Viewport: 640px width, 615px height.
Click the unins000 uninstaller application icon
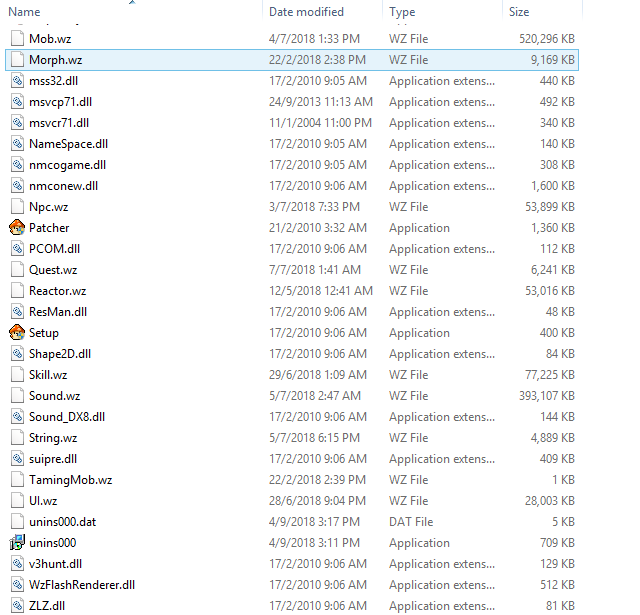[x=17, y=543]
